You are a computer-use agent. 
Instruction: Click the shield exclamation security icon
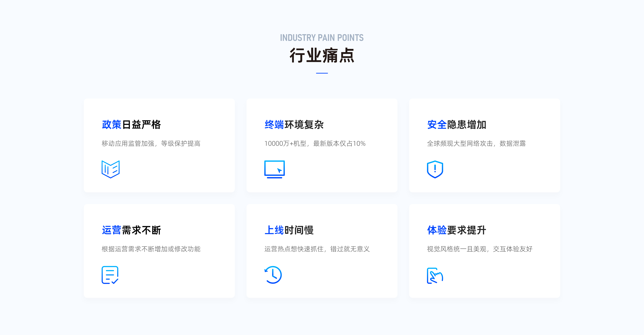click(x=435, y=169)
